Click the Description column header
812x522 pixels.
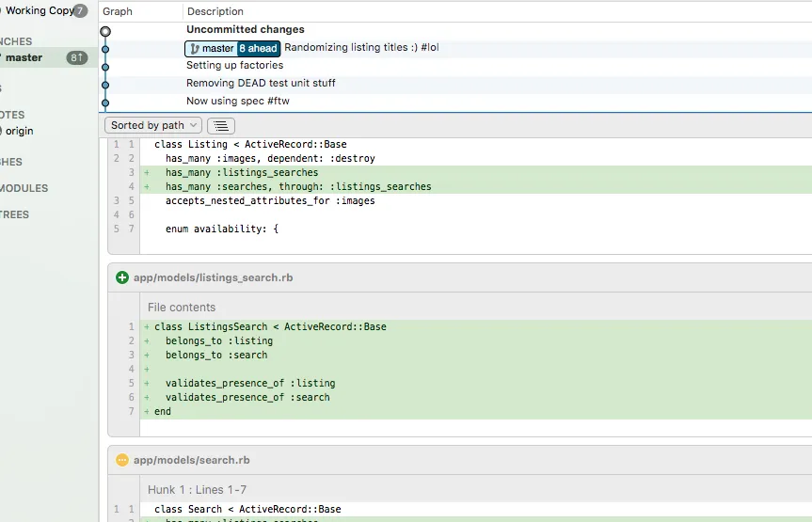tap(215, 11)
